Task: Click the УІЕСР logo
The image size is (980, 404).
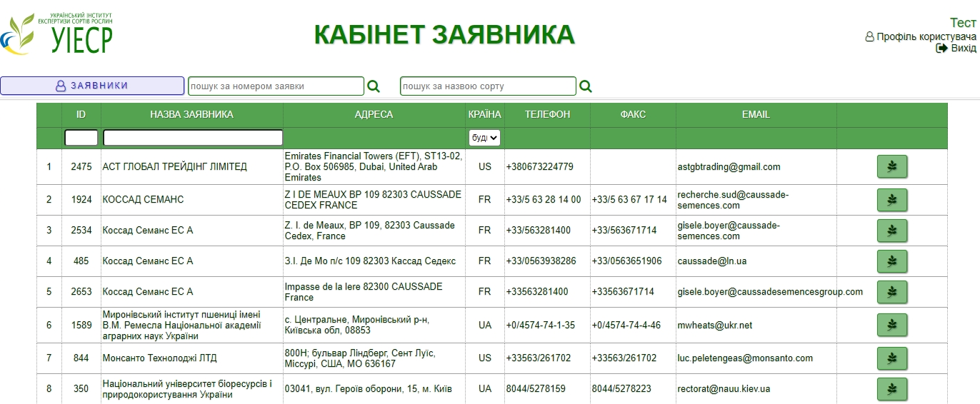Action: (57, 34)
